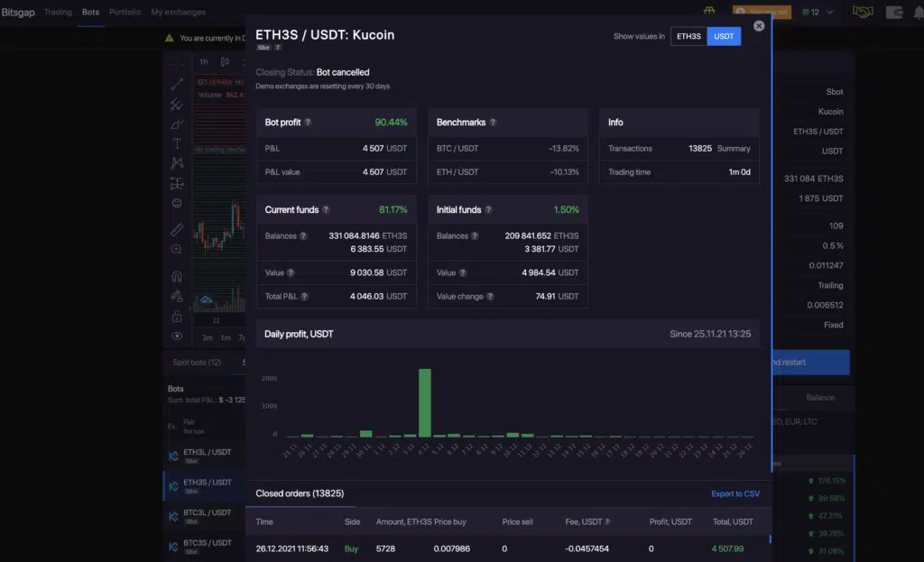Toggle stay in drawing mode pencil-lock
This screenshot has height=562, width=924.
[x=177, y=296]
